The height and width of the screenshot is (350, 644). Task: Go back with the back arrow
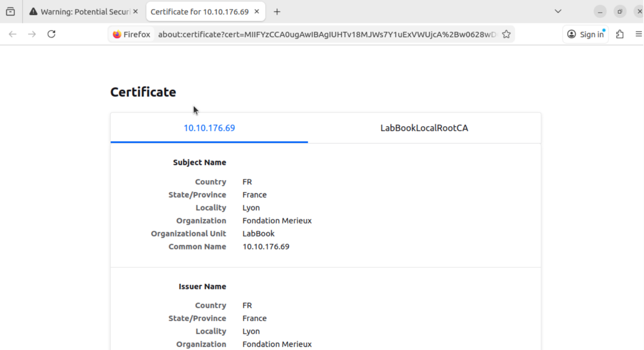click(x=13, y=34)
